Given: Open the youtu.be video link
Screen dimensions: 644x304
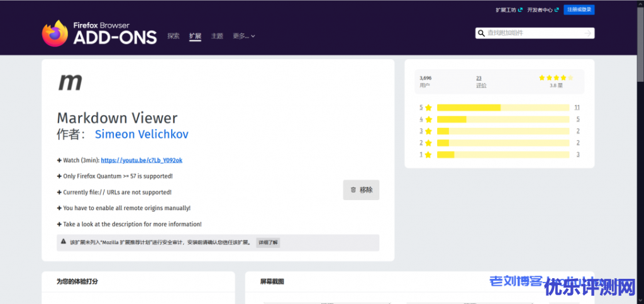Looking at the screenshot, I should 142,160.
